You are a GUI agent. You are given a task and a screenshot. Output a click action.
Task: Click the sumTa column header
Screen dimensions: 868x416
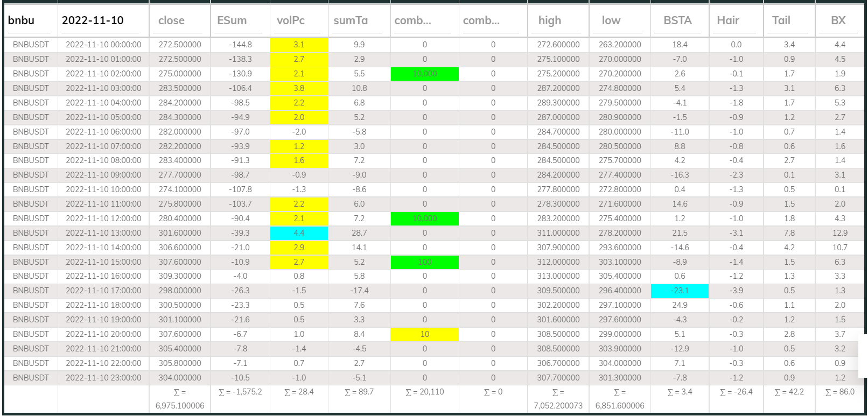click(x=351, y=20)
